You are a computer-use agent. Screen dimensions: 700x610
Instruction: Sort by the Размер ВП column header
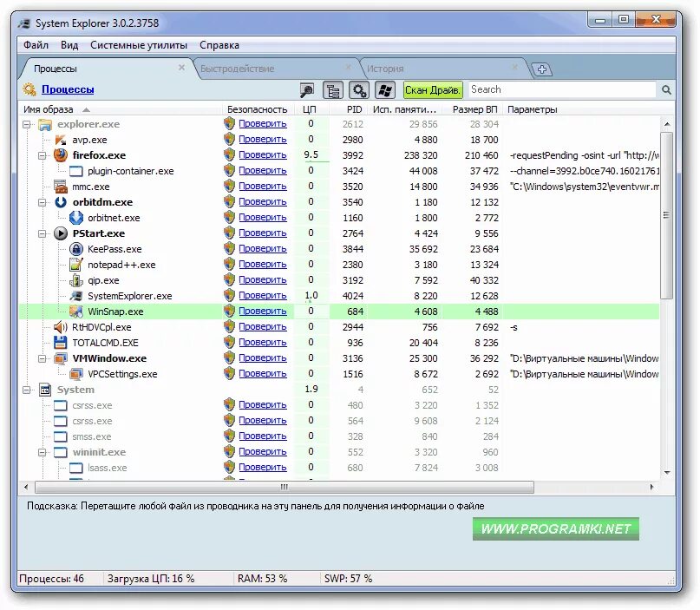click(473, 109)
